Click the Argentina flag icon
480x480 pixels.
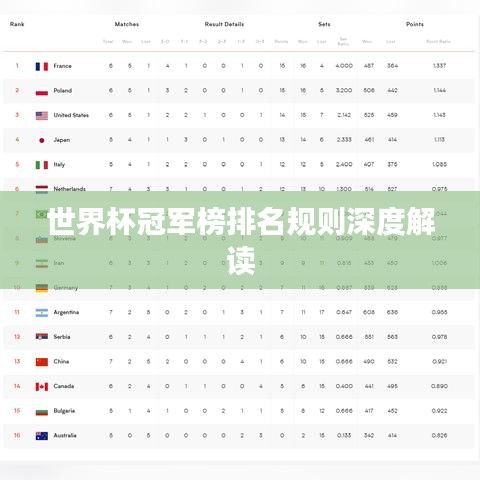click(42, 313)
